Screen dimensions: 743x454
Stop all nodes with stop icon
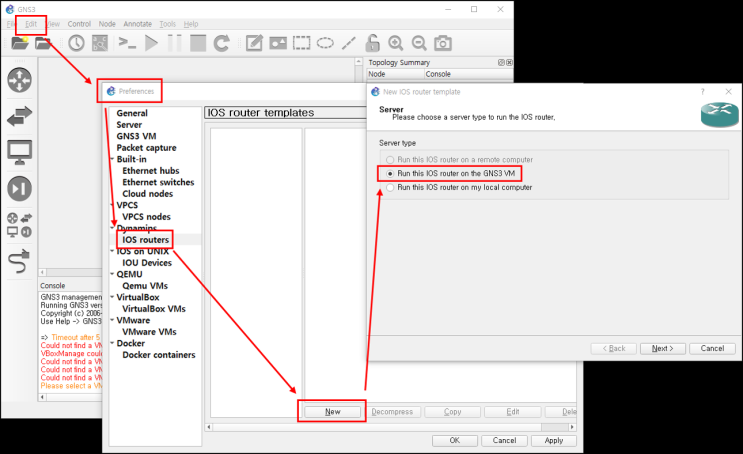point(198,43)
